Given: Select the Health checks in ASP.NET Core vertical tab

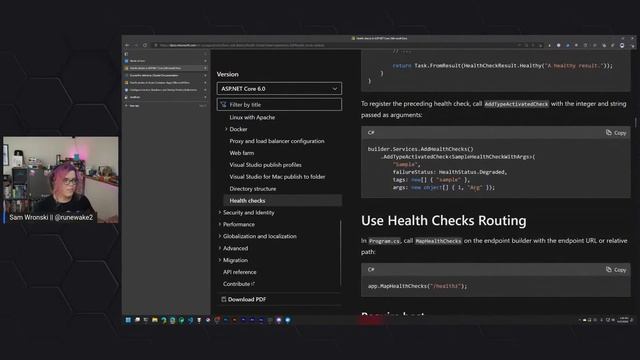Looking at the screenshot, I should 166,68.
